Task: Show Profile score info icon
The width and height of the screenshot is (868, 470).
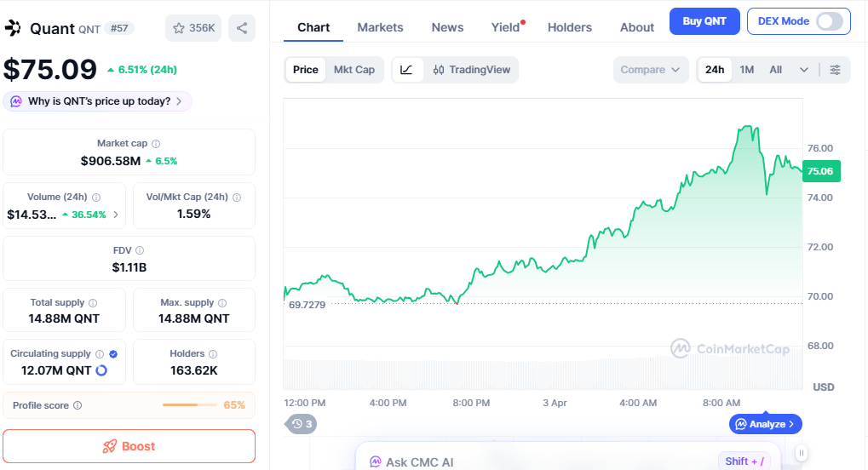Action: pos(78,405)
